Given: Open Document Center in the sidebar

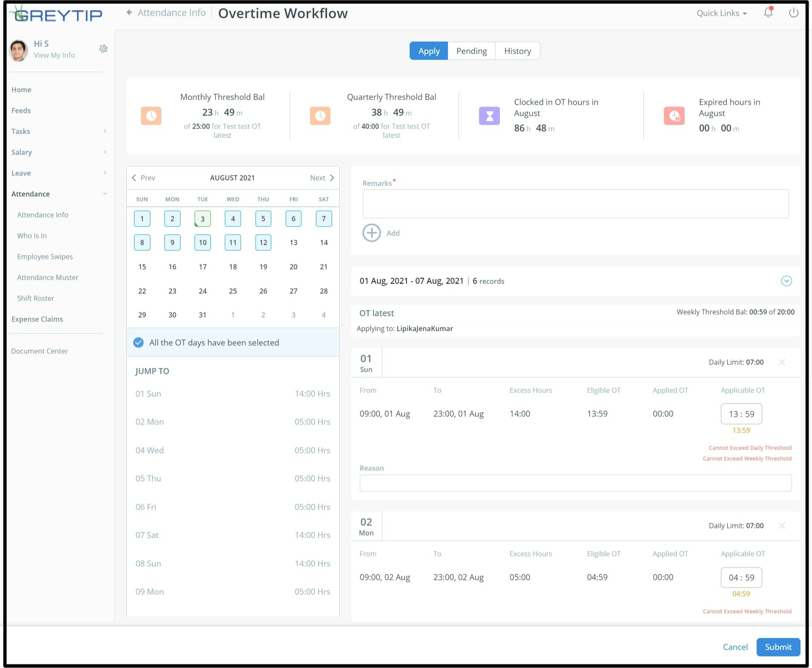Looking at the screenshot, I should tap(40, 351).
